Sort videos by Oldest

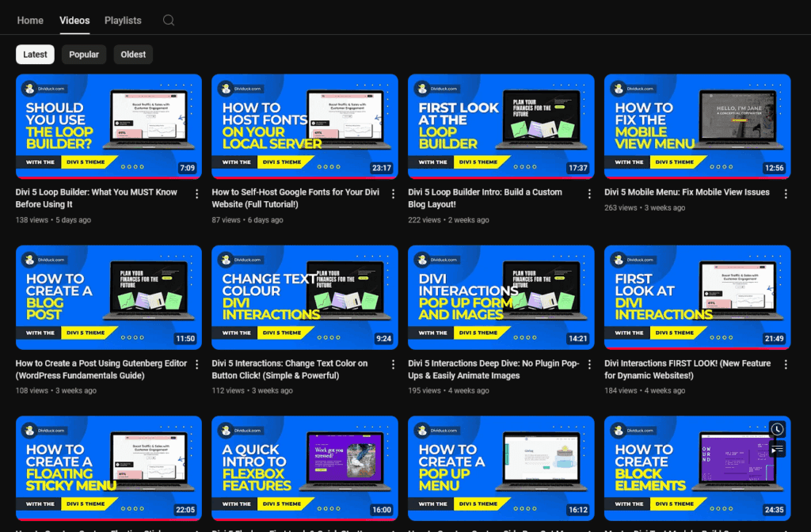point(133,55)
